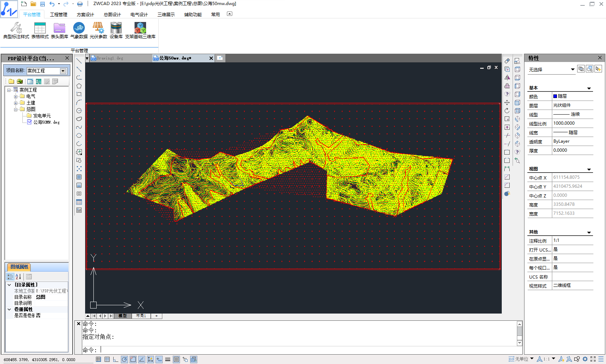Viewport: 606px width, 364px height.
Task: Toggle object snap in status bar
Action: point(133,359)
